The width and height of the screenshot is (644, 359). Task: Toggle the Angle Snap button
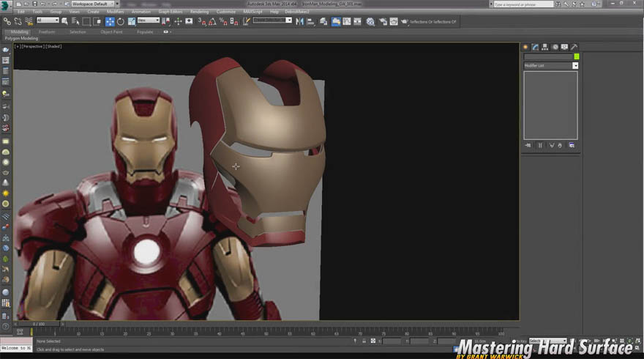click(x=212, y=21)
